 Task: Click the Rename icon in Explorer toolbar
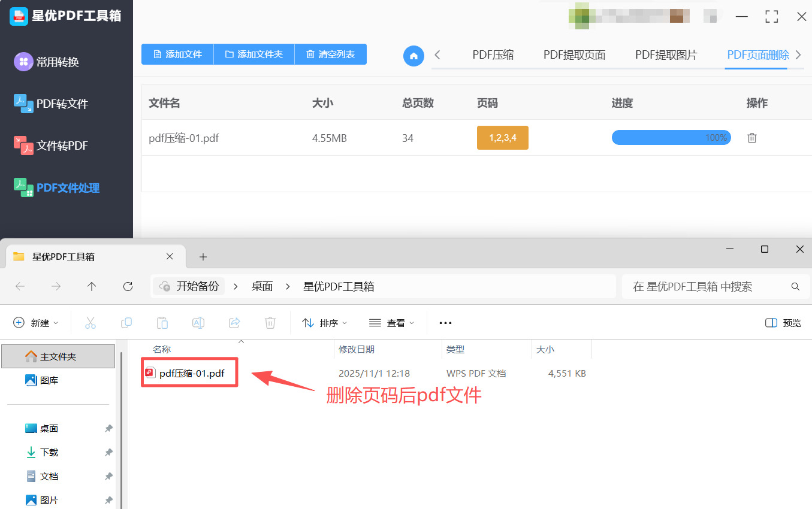[x=198, y=323]
